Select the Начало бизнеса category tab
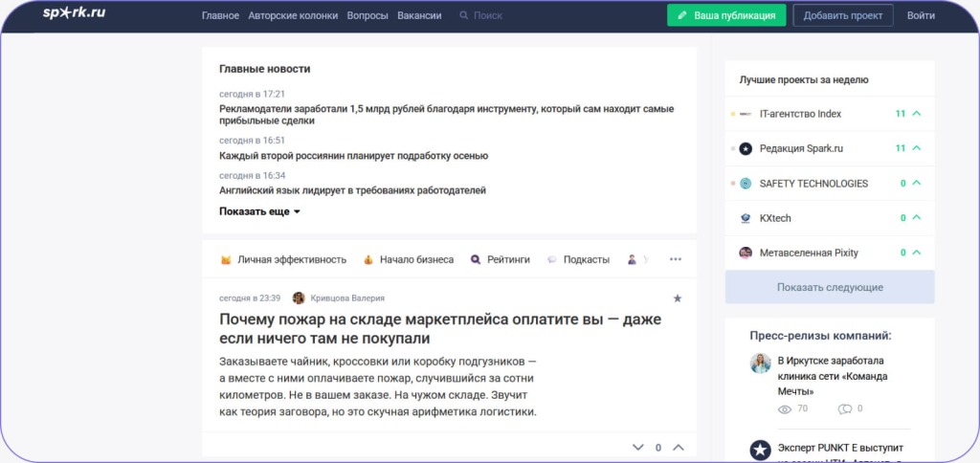 409,259
